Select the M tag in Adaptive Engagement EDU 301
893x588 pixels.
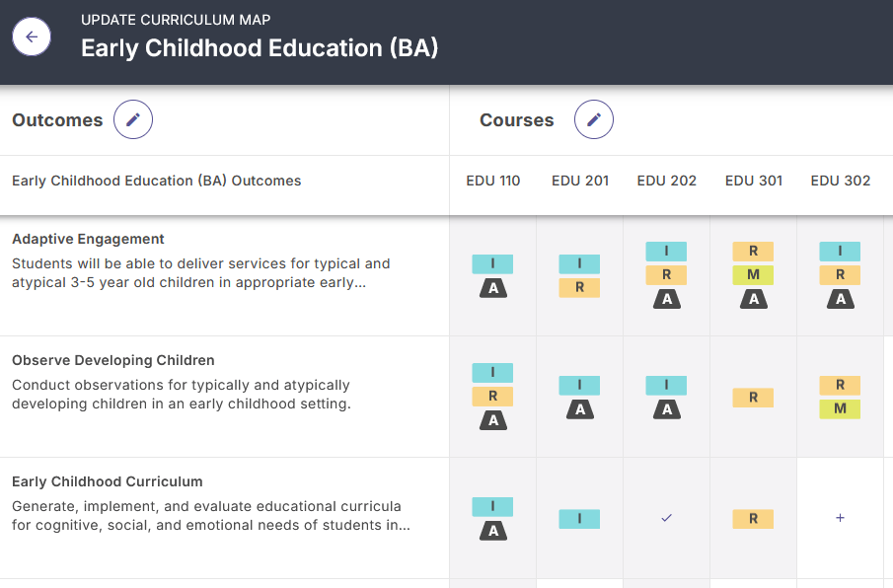coord(753,275)
